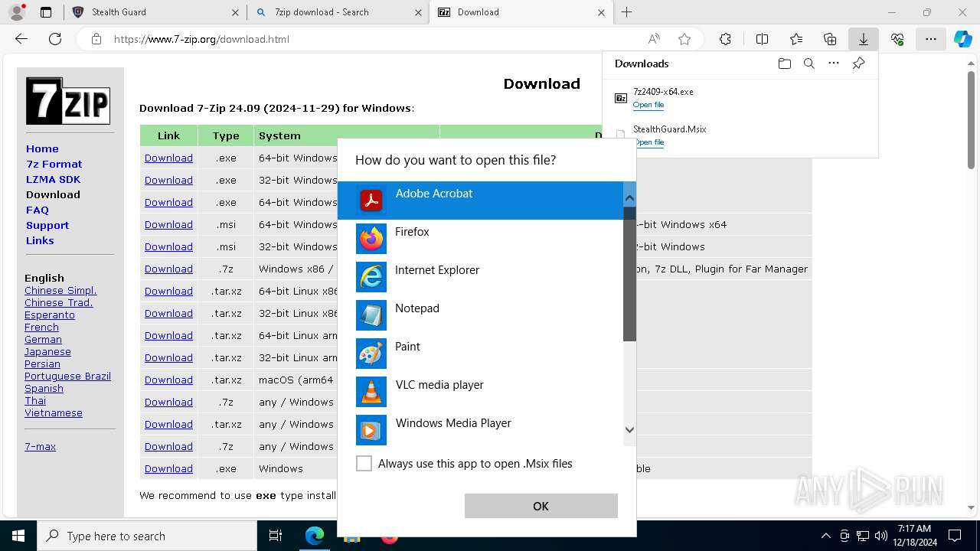The image size is (980, 551).
Task: Show hidden system tray icons chevron
Action: (825, 536)
